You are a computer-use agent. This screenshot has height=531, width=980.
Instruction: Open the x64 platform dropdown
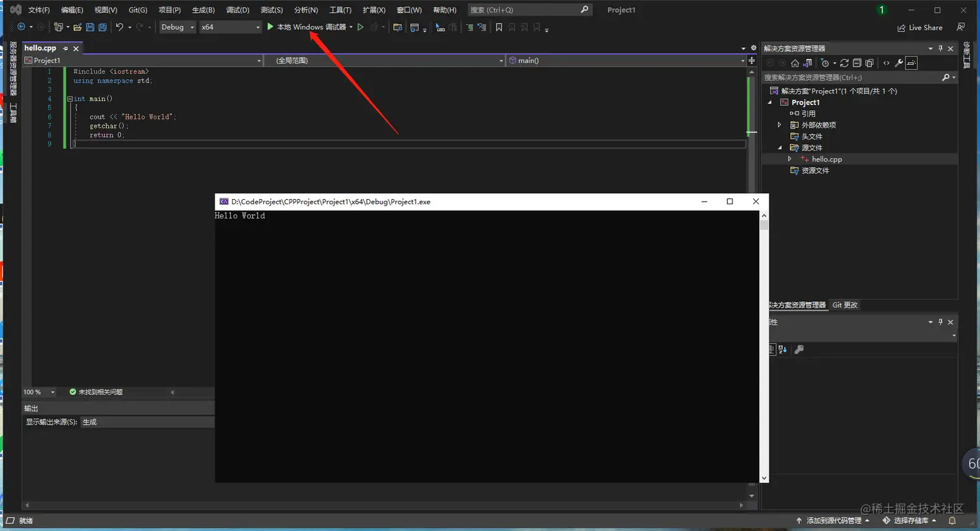(230, 27)
